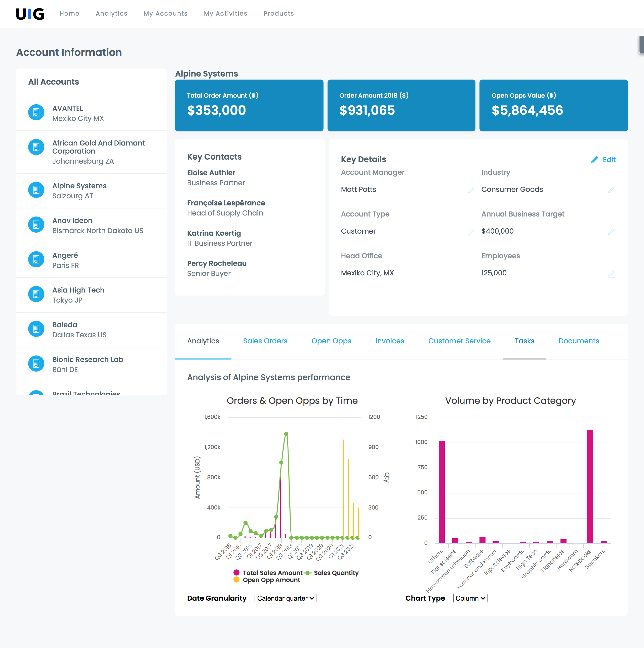Image resolution: width=644 pixels, height=648 pixels.
Task: Switch to the Tasks tab
Action: tap(524, 341)
